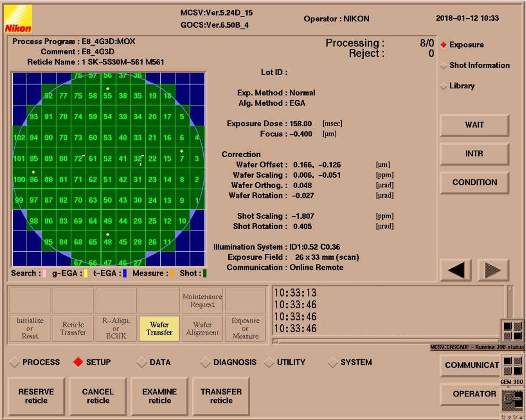Select shot 96 on the wafer map

(34, 178)
